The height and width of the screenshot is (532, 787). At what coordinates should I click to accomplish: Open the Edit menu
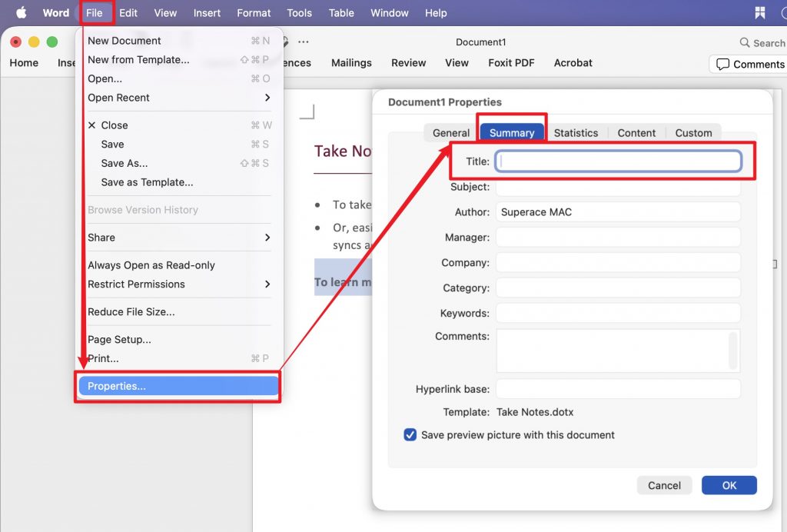coord(128,13)
